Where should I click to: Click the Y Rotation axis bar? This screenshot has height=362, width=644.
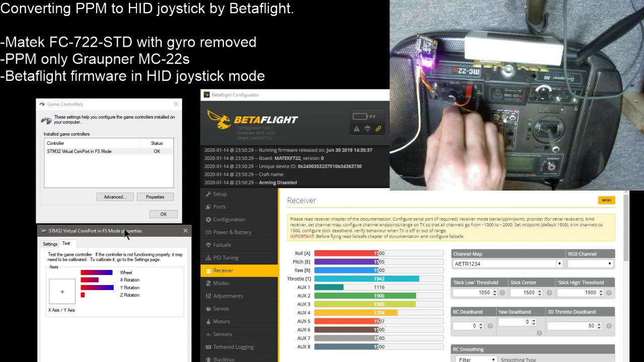(x=97, y=288)
